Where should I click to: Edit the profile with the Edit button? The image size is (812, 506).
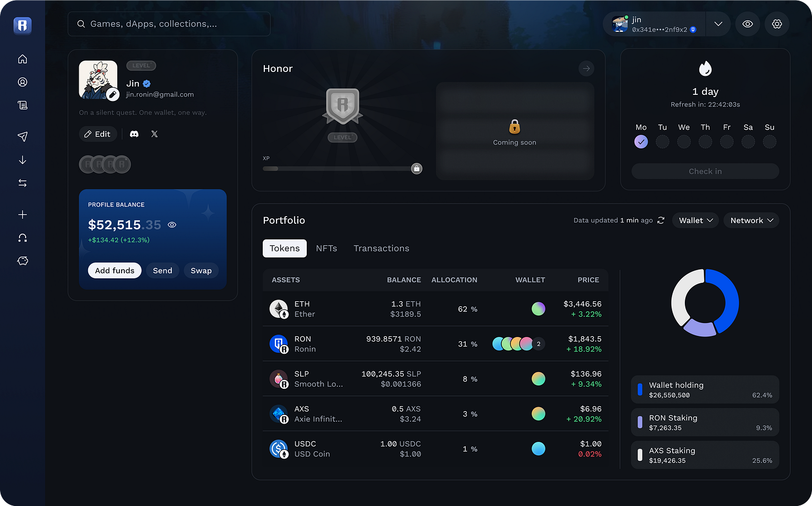[98, 134]
